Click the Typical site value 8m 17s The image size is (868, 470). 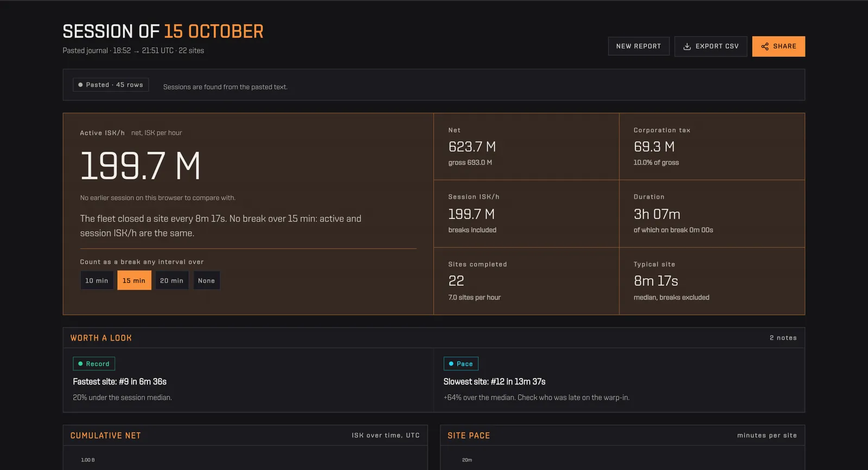[656, 281]
